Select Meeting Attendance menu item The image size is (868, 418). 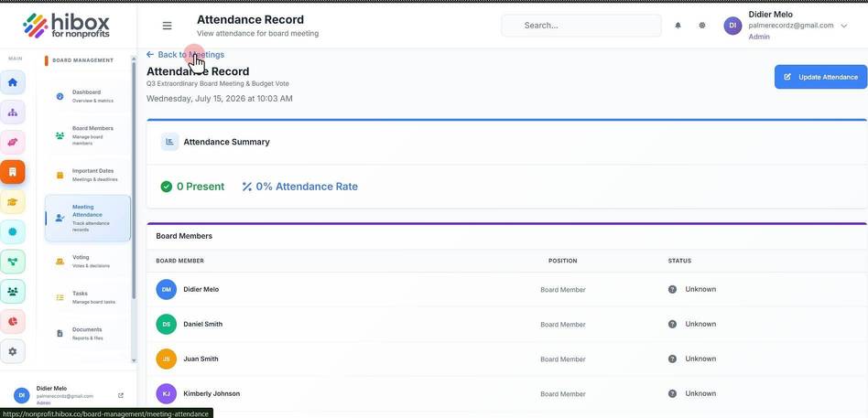click(88, 218)
